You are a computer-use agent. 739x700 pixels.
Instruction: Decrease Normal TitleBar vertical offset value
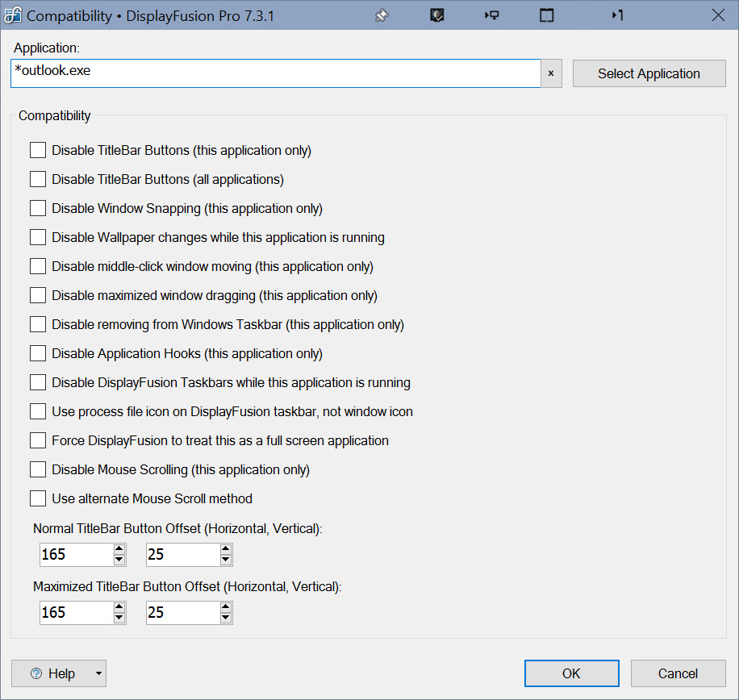coord(226,560)
